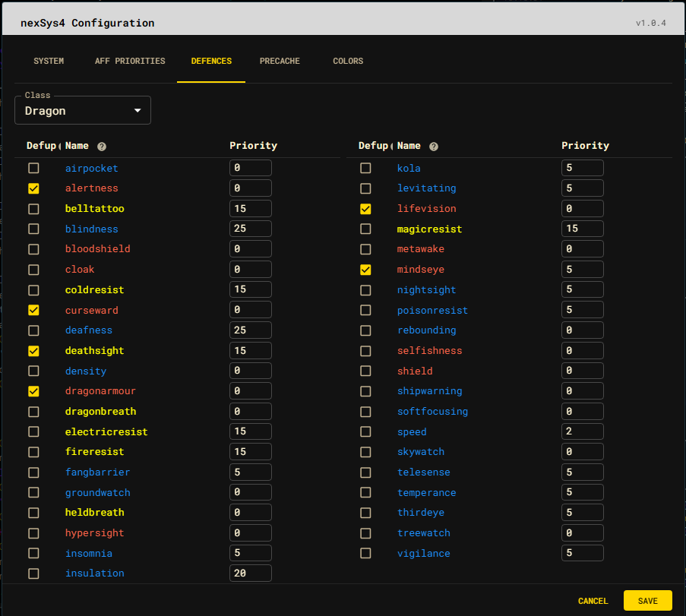Click the heldbreath defence name

click(x=94, y=512)
